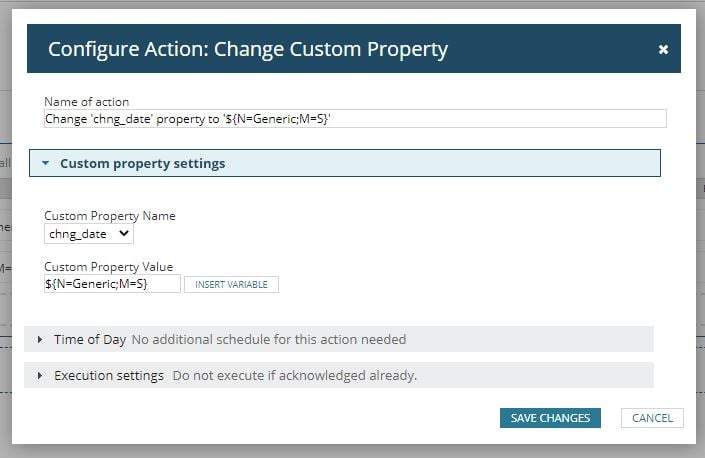Image resolution: width=705 pixels, height=458 pixels.
Task: Click the 'Custom Property Name' label
Action: coord(110,216)
